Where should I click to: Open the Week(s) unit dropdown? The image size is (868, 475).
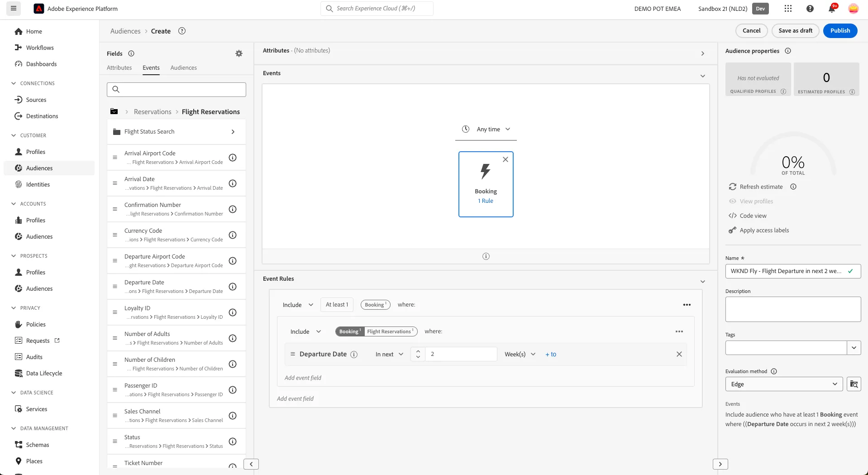pos(520,354)
